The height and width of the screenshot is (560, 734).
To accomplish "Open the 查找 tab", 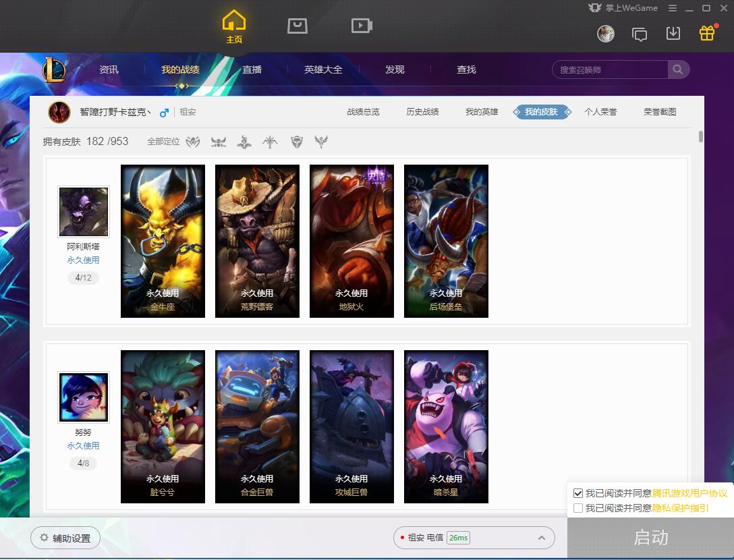I will 466,69.
